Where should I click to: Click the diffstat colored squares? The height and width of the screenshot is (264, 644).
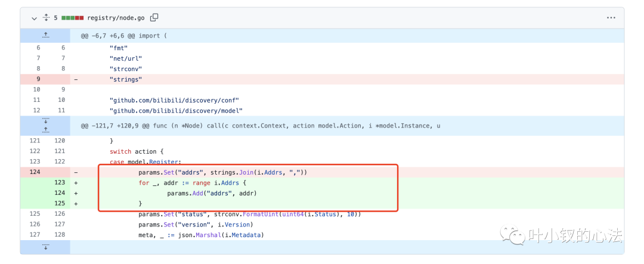(x=72, y=18)
